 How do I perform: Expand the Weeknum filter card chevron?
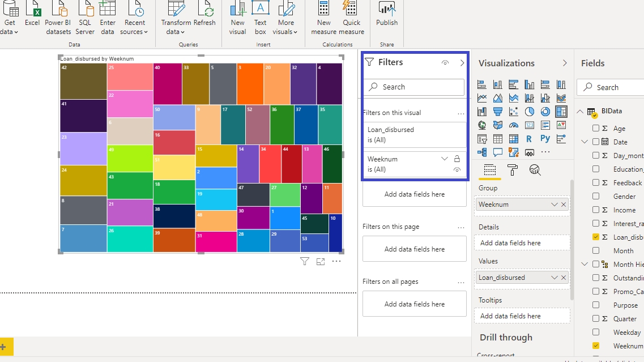(445, 159)
